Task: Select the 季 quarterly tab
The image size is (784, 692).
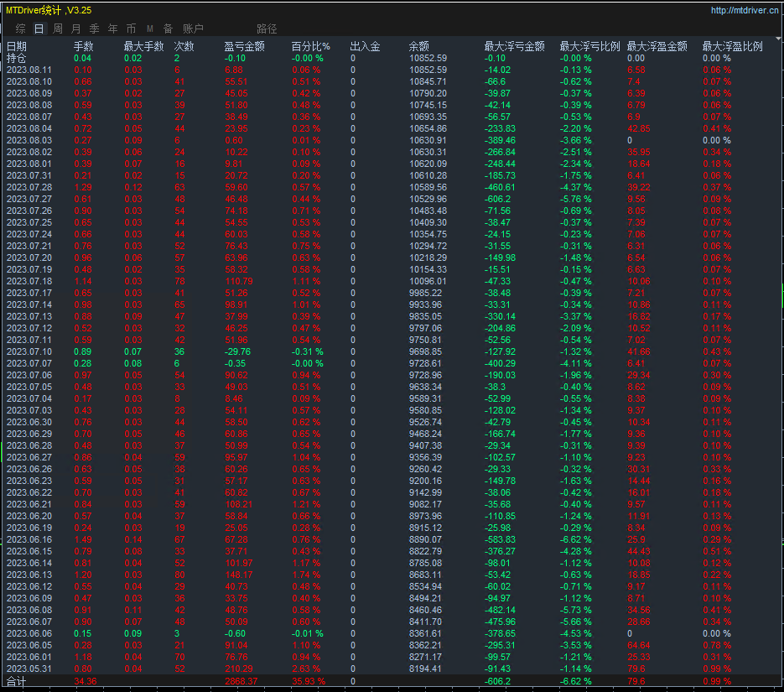Action: pyautogui.click(x=94, y=29)
